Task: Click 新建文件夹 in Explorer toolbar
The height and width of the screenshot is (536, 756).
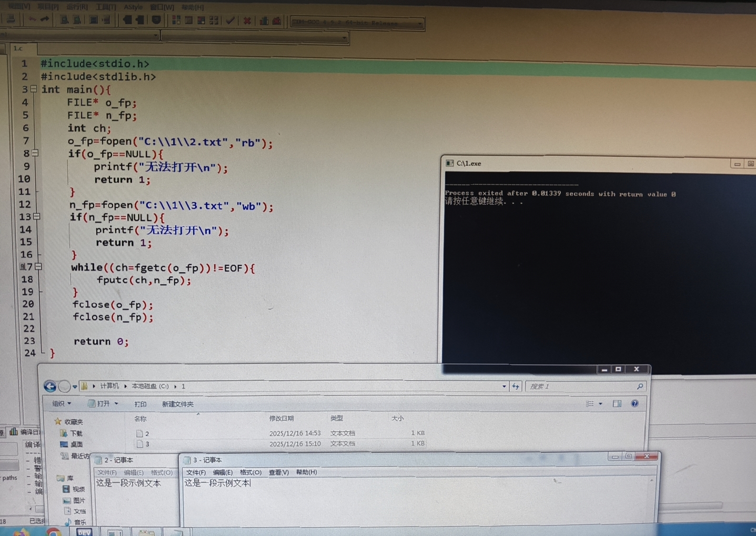Action: 178,404
